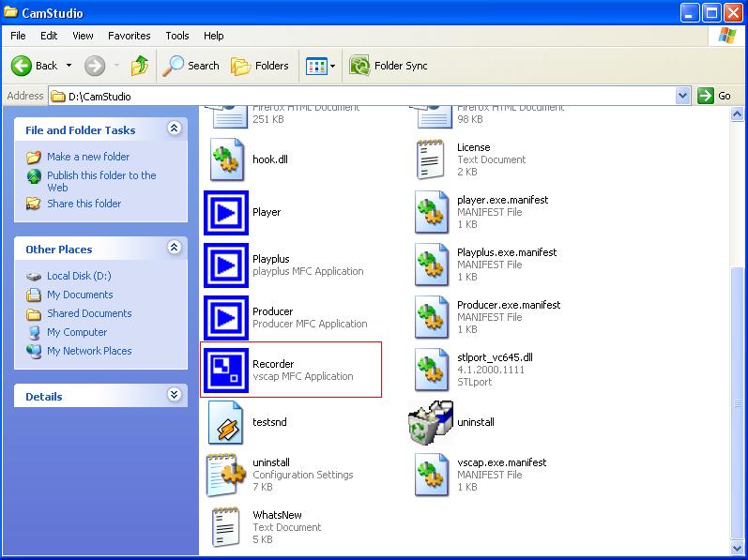Click Publish this folder to the Web
The image size is (748, 560).
coord(101,182)
